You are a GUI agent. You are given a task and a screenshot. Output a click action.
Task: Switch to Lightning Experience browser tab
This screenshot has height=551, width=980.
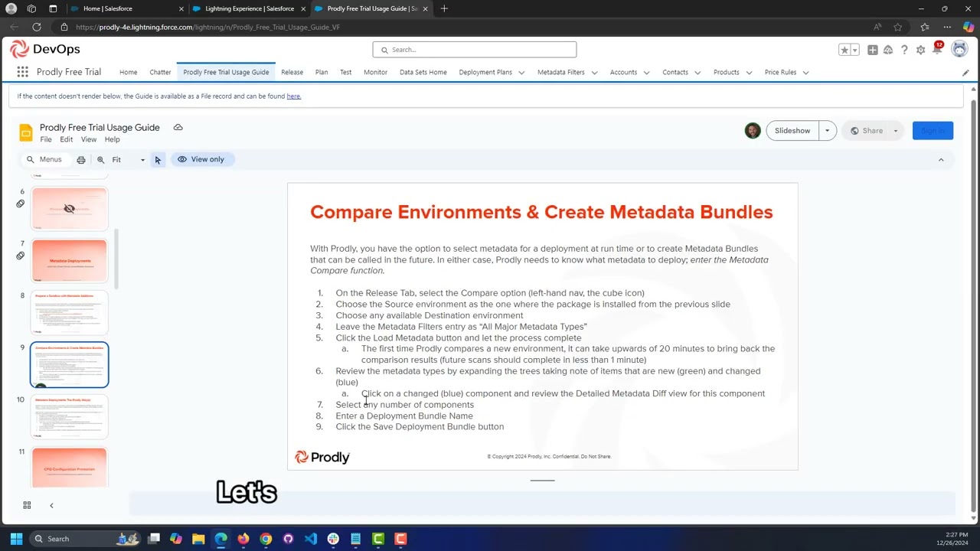tap(249, 8)
